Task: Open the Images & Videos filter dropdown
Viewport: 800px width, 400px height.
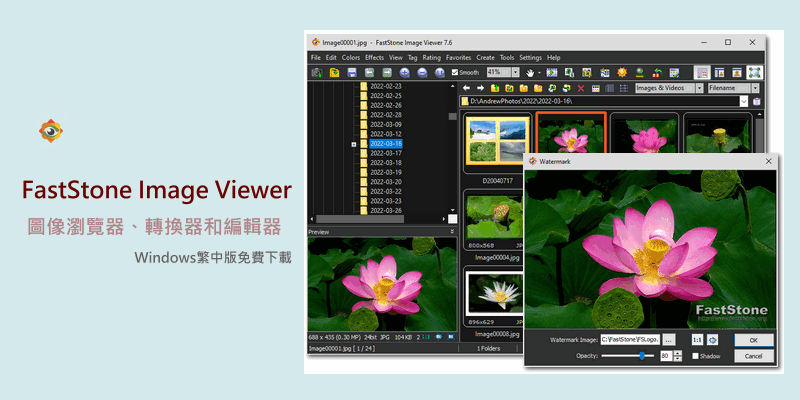Action: point(699,88)
